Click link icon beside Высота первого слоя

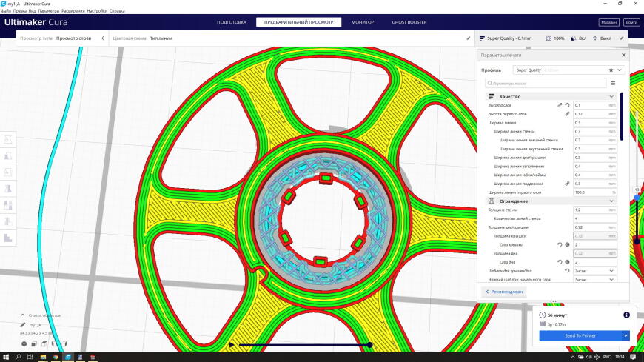pos(567,114)
